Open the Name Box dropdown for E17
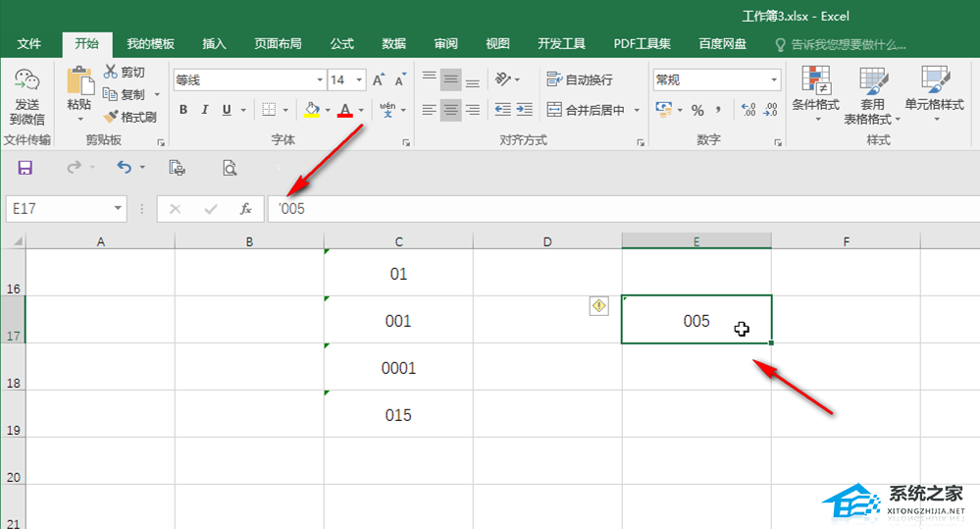Screen dimensions: 980x529 [119, 209]
